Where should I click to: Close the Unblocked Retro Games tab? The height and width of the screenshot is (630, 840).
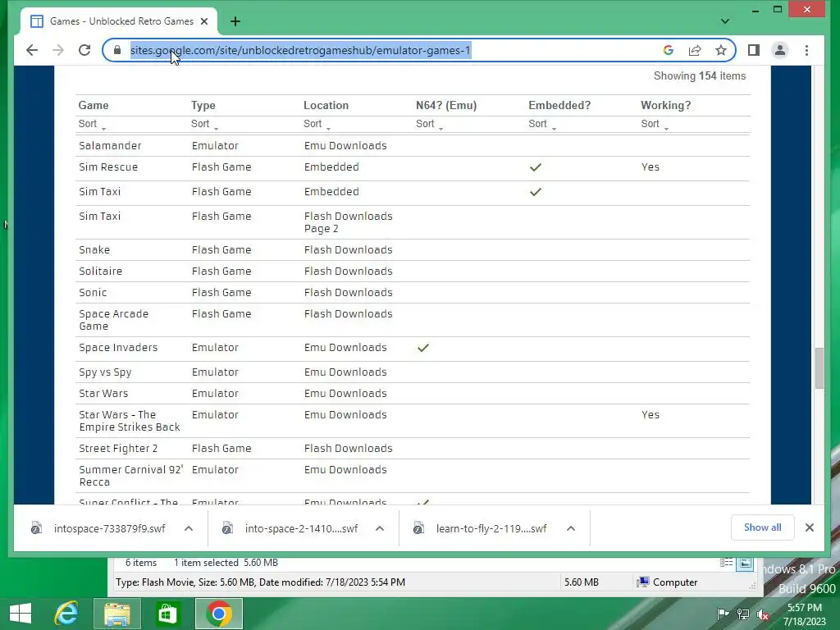[204, 21]
